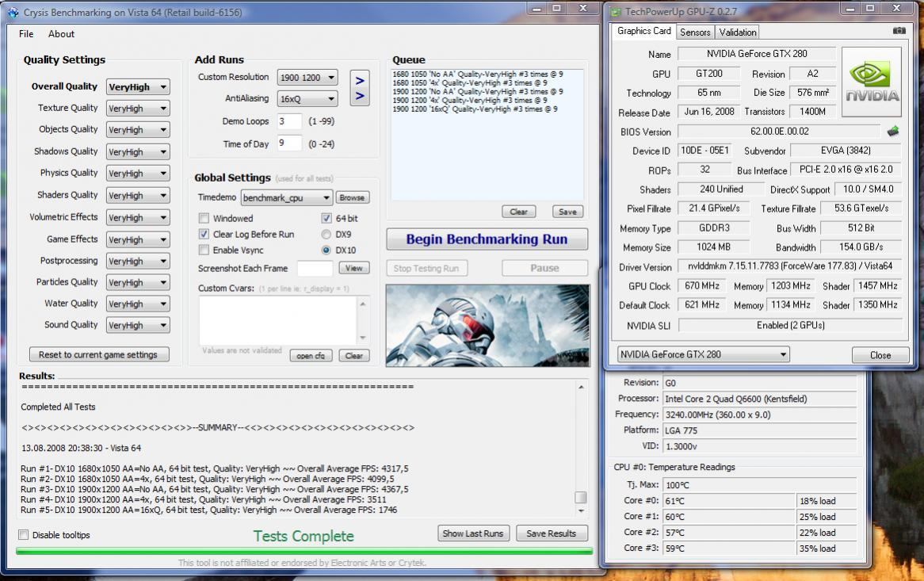The height and width of the screenshot is (581, 924).
Task: Select queue entry 1900 1200 '16xQ'
Action: pyautogui.click(x=475, y=109)
